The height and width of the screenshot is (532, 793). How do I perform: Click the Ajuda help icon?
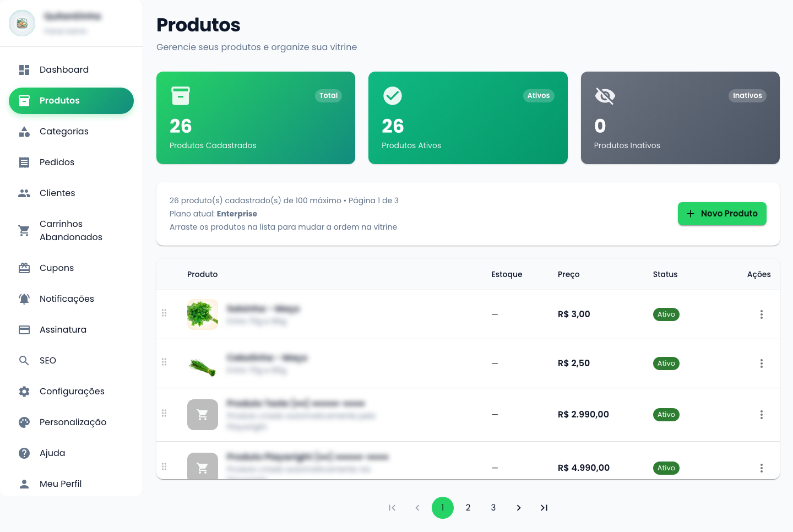(x=24, y=453)
